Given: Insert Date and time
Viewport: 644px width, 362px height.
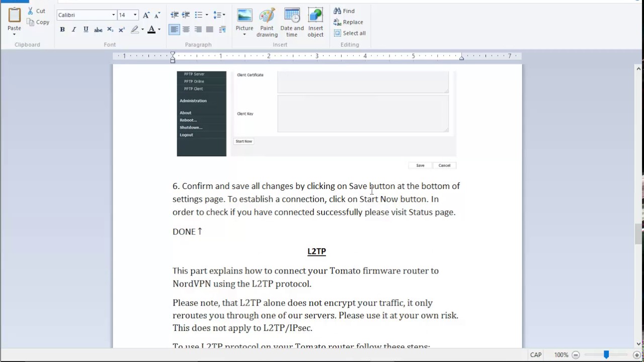Looking at the screenshot, I should tap(292, 23).
